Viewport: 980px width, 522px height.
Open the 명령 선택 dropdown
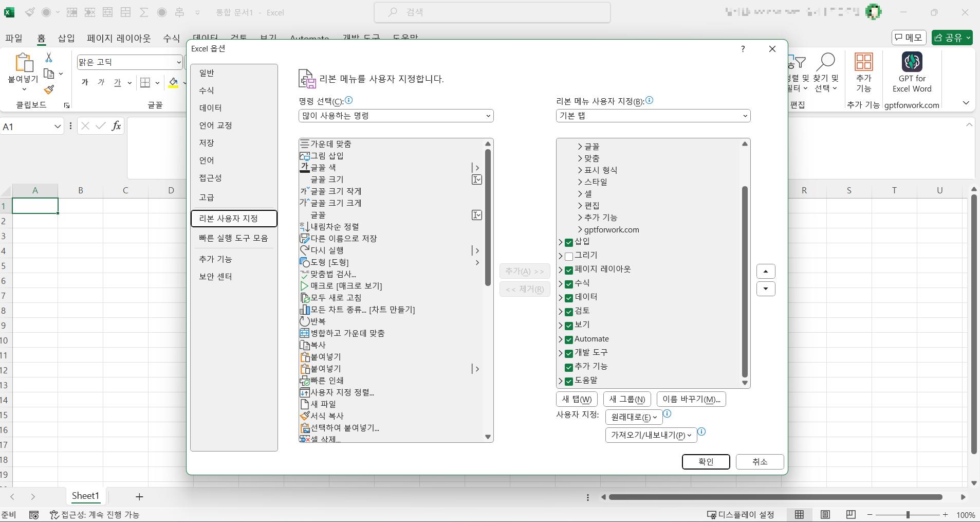coord(396,116)
